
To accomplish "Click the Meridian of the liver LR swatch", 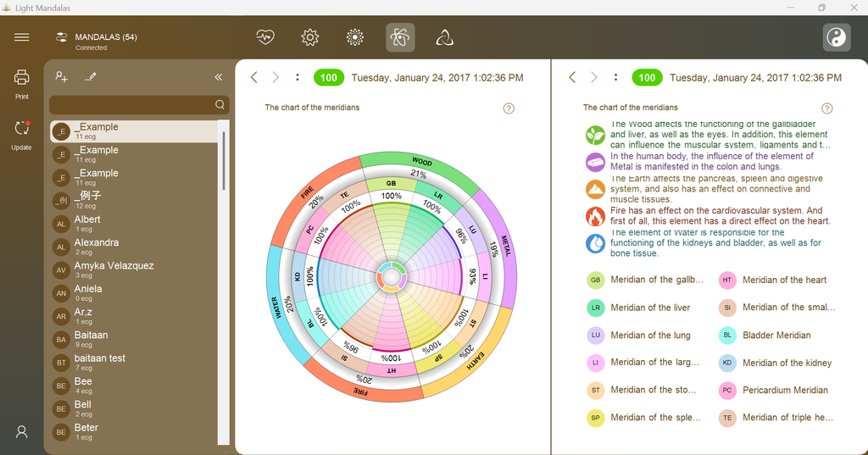I will [x=596, y=308].
